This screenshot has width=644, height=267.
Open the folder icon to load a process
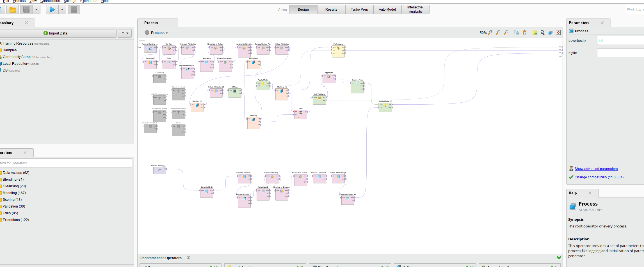point(12,10)
